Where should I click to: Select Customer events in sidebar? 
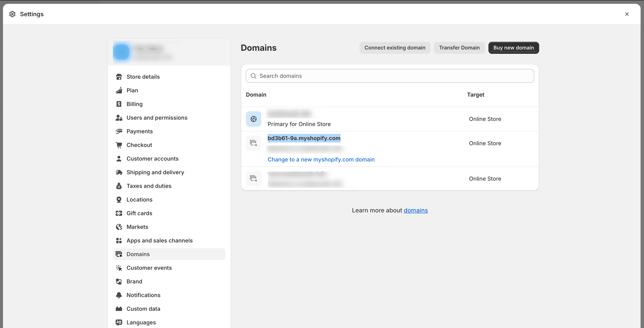[149, 268]
